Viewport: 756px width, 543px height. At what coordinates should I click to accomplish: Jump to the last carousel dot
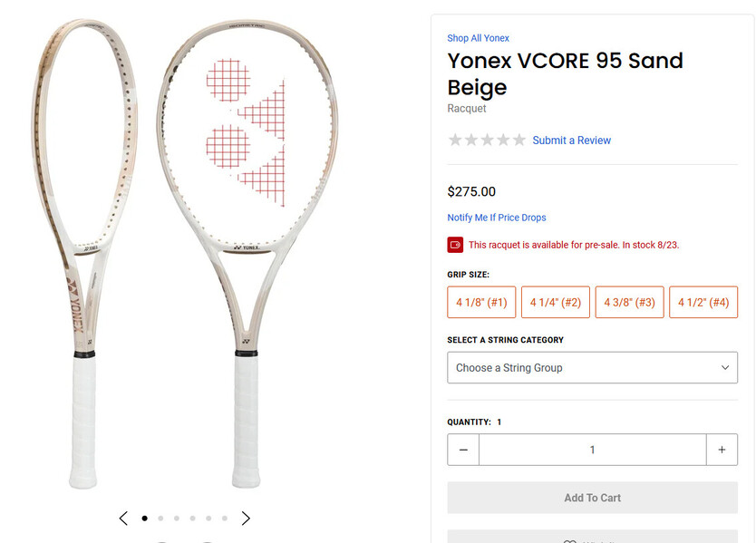pyautogui.click(x=225, y=519)
